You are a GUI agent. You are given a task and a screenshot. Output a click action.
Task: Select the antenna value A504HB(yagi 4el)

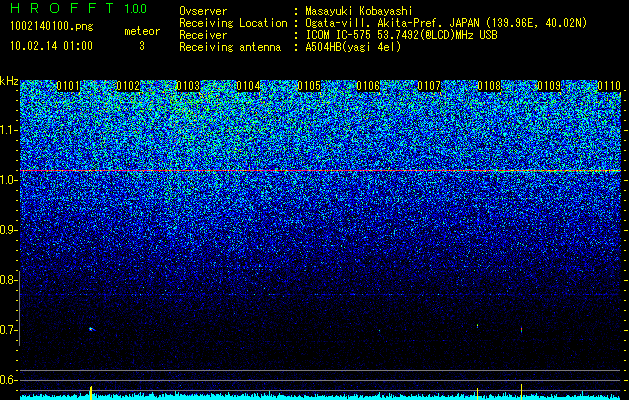click(x=353, y=47)
